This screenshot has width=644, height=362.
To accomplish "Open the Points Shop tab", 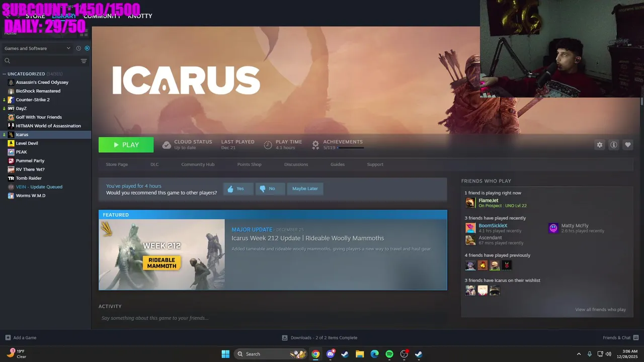I will [249, 164].
